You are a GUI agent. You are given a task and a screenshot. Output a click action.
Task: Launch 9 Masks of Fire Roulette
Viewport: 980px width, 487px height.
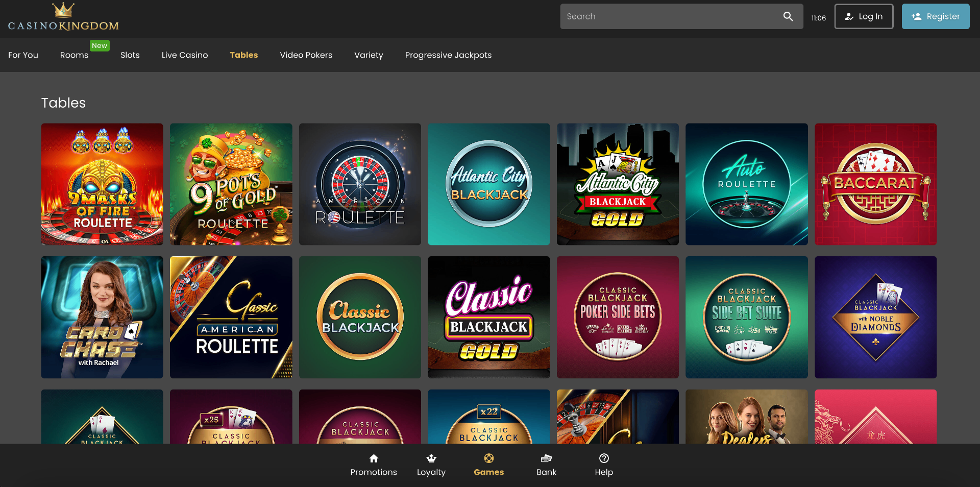click(x=102, y=184)
